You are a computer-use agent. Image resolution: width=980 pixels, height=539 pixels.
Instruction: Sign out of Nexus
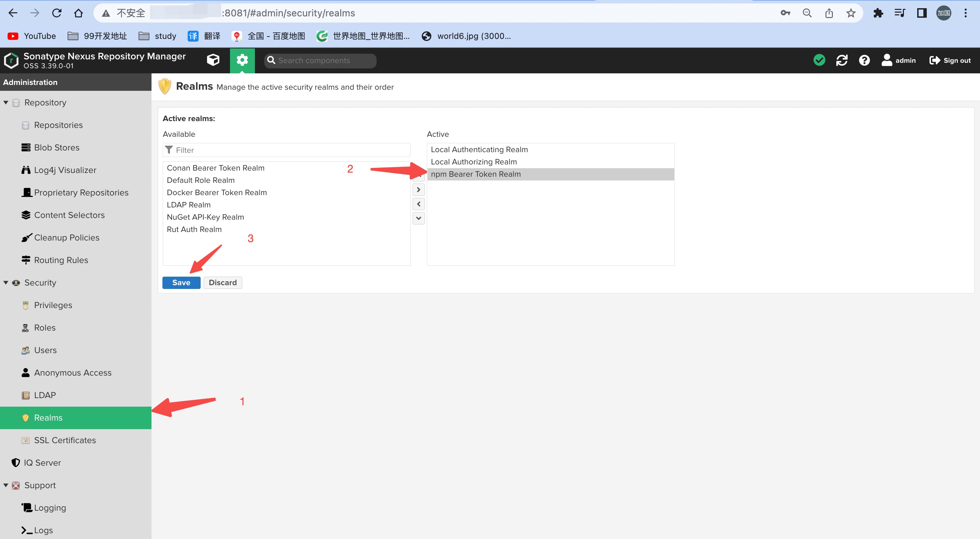point(950,60)
